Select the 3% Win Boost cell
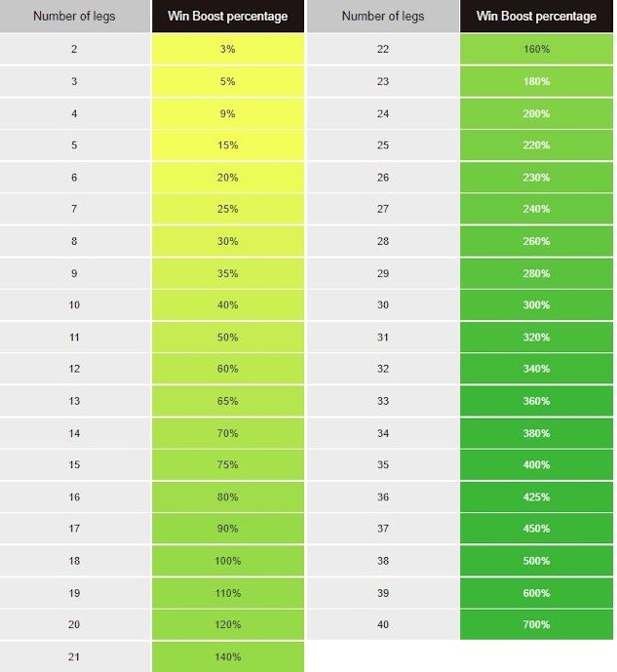Viewport: 617px width, 672px height. coord(227,49)
